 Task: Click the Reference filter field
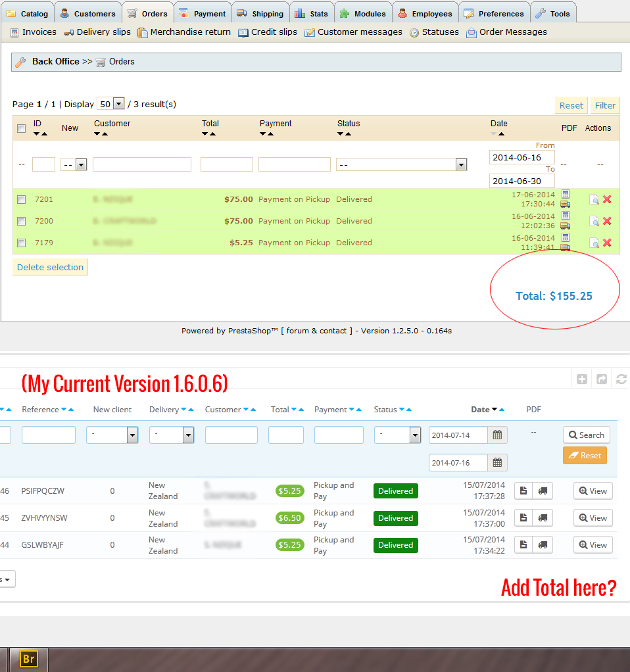(49, 435)
